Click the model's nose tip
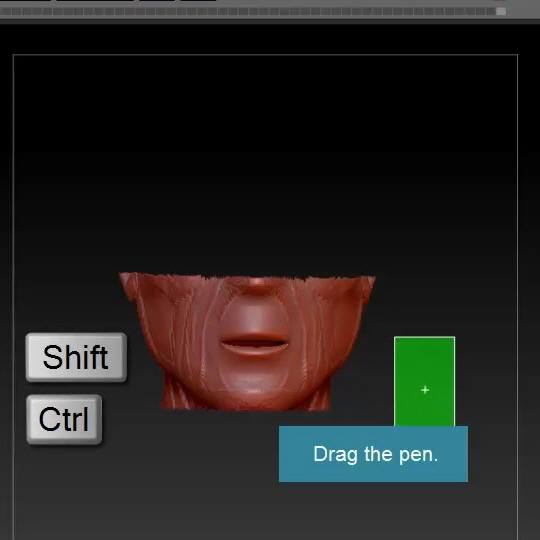The width and height of the screenshot is (540, 540). (x=257, y=282)
